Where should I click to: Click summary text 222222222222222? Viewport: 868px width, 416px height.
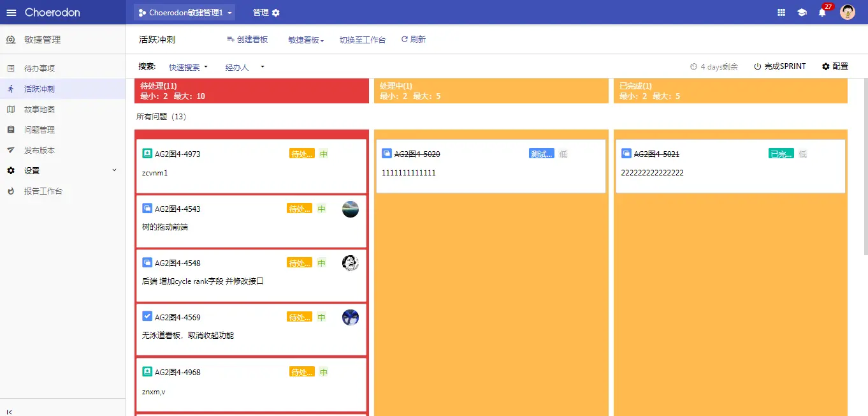(653, 173)
